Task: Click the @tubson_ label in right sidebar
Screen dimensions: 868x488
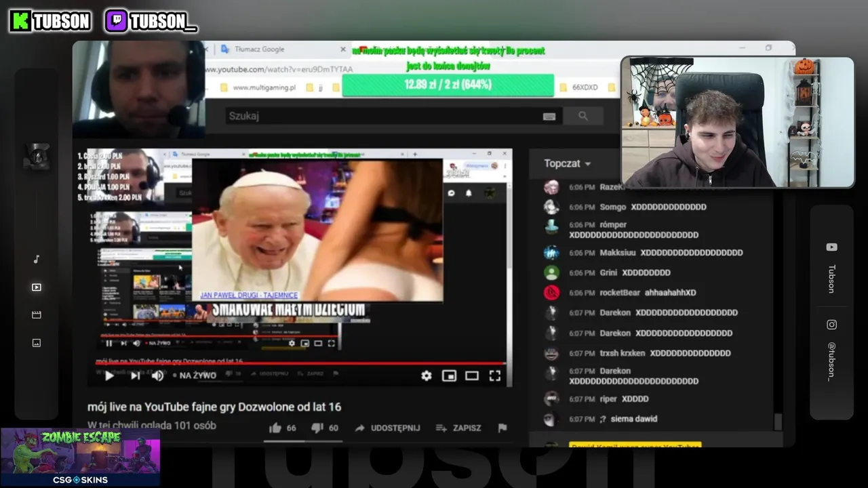Action: pyautogui.click(x=831, y=361)
